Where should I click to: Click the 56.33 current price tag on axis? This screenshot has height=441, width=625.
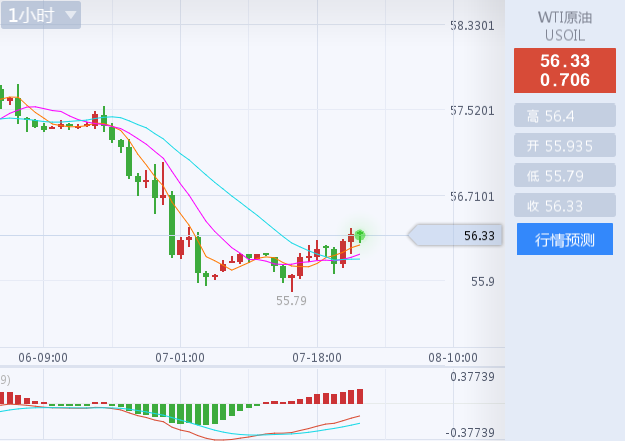click(455, 235)
